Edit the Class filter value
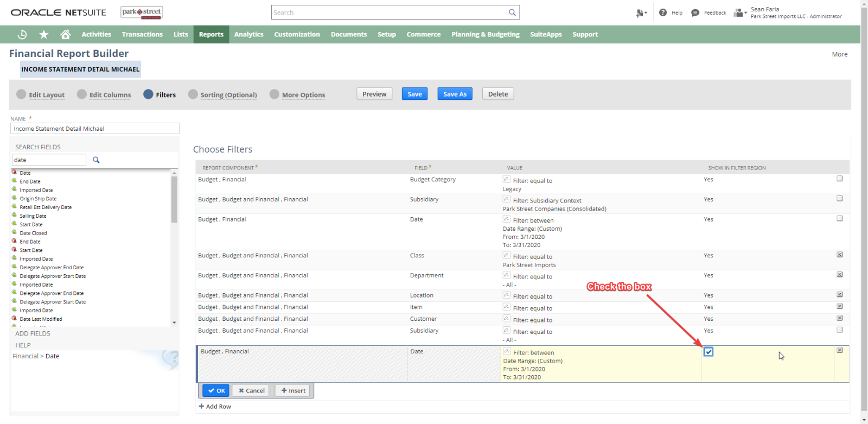 pos(506,255)
